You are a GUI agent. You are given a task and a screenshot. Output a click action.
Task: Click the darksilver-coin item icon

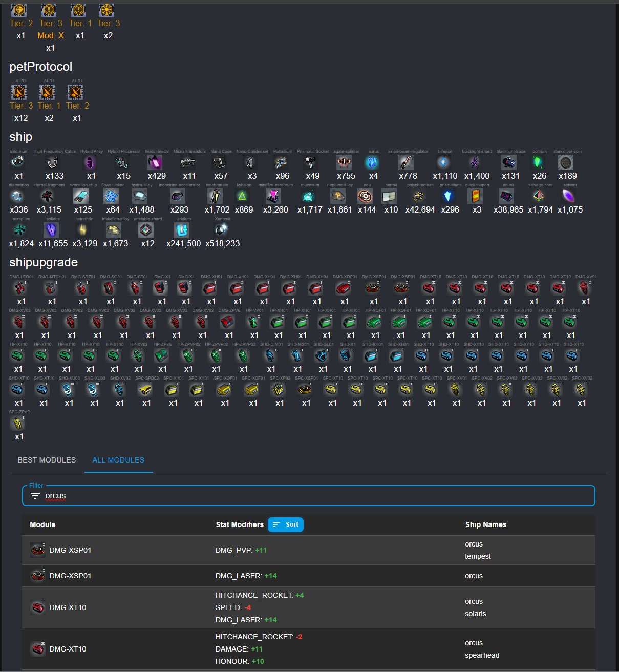point(566,162)
